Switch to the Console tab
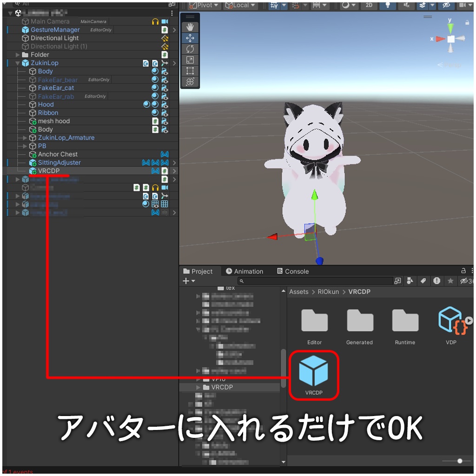This screenshot has width=476, height=476. pyautogui.click(x=293, y=271)
